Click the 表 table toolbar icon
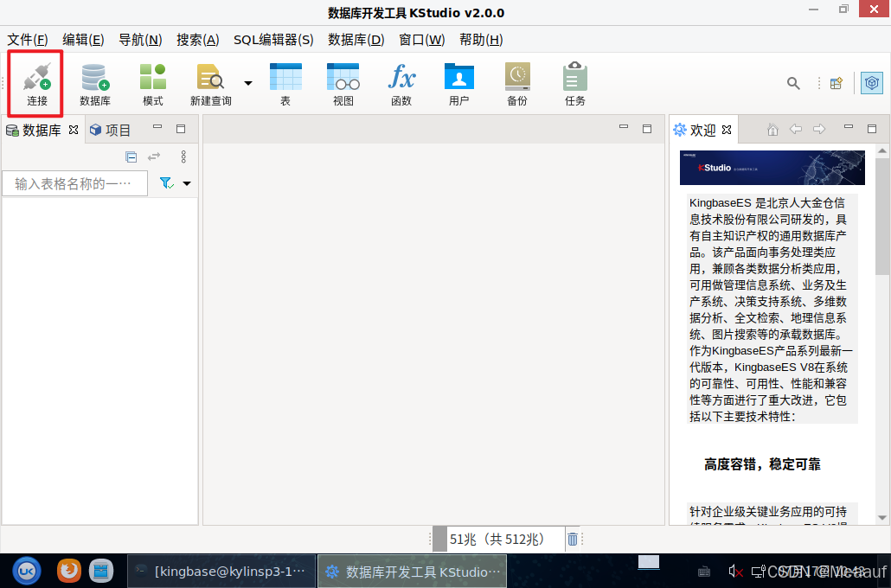The height and width of the screenshot is (588, 891). (285, 84)
